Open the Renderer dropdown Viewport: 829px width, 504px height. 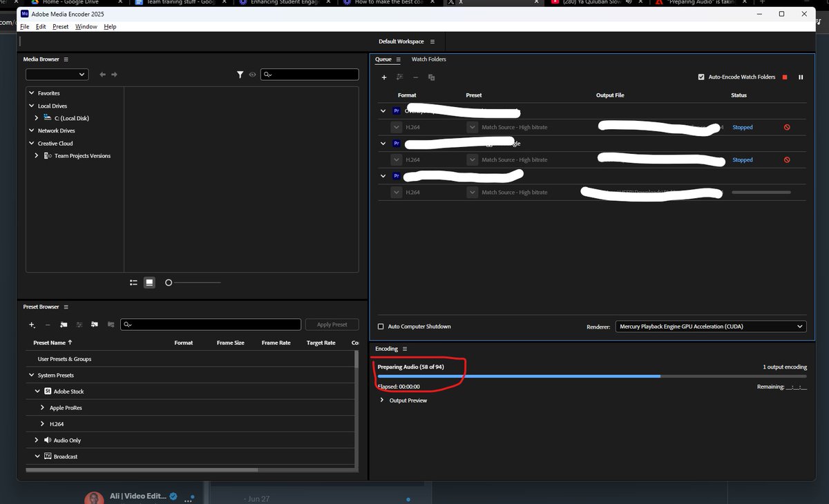(x=710, y=327)
